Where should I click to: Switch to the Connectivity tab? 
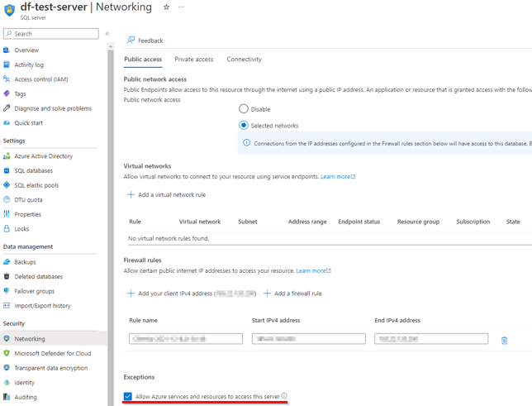(x=244, y=59)
